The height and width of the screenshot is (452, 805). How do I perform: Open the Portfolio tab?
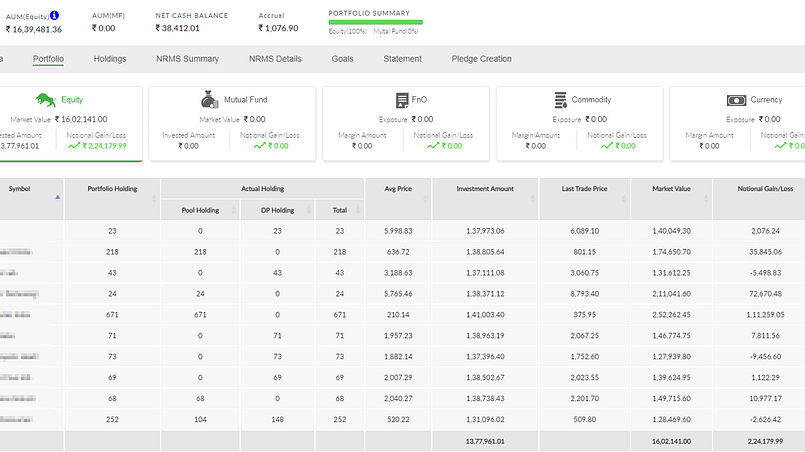click(x=48, y=59)
